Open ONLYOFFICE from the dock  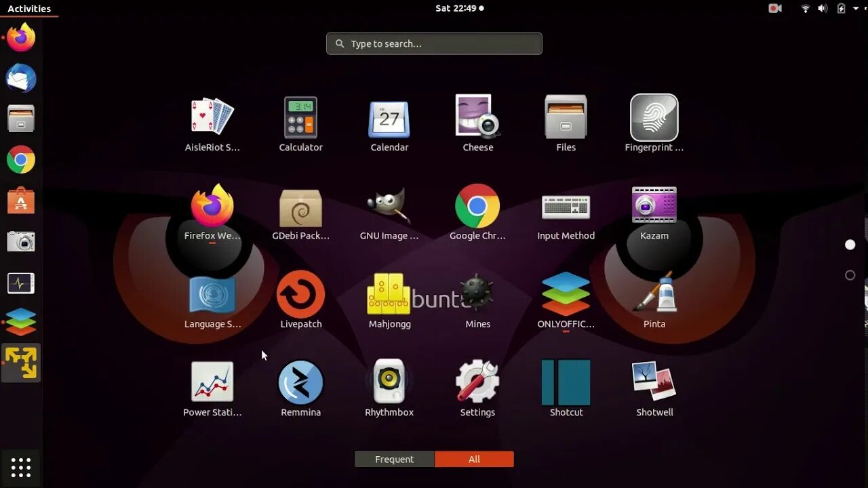[21, 323]
